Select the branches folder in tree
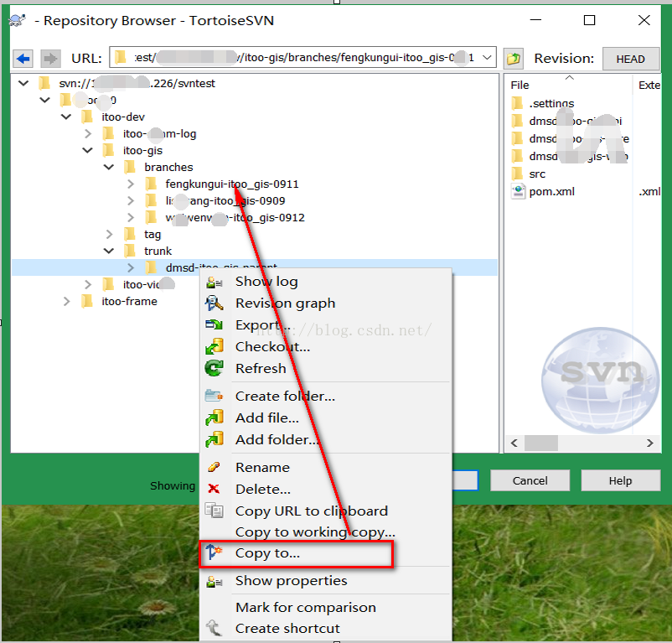The width and height of the screenshot is (672, 643). [x=168, y=167]
